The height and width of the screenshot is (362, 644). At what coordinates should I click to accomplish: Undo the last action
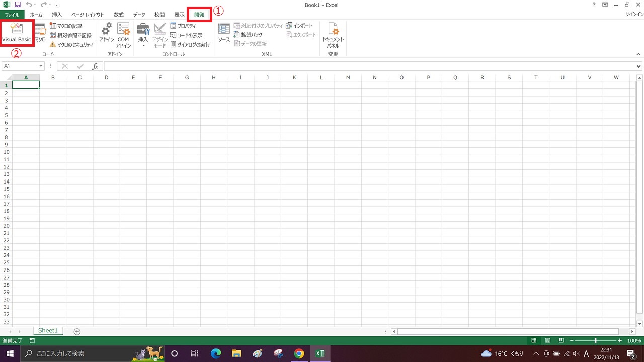[x=29, y=5]
